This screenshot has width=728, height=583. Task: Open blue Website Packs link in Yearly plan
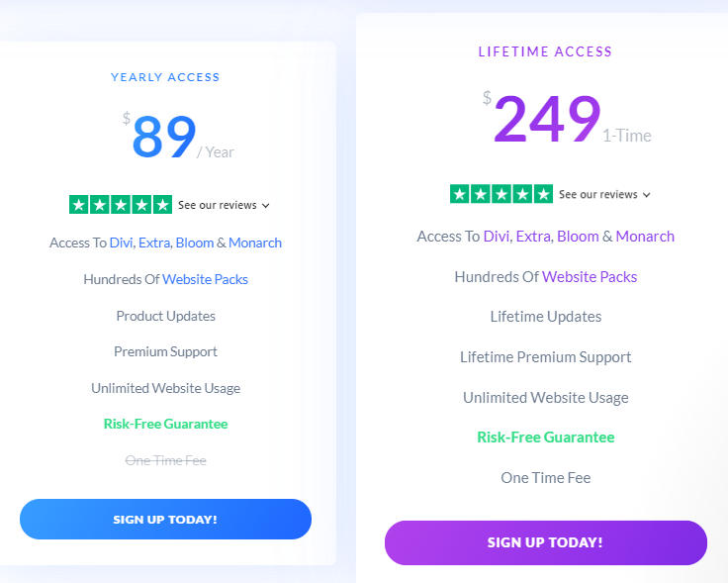pos(205,279)
